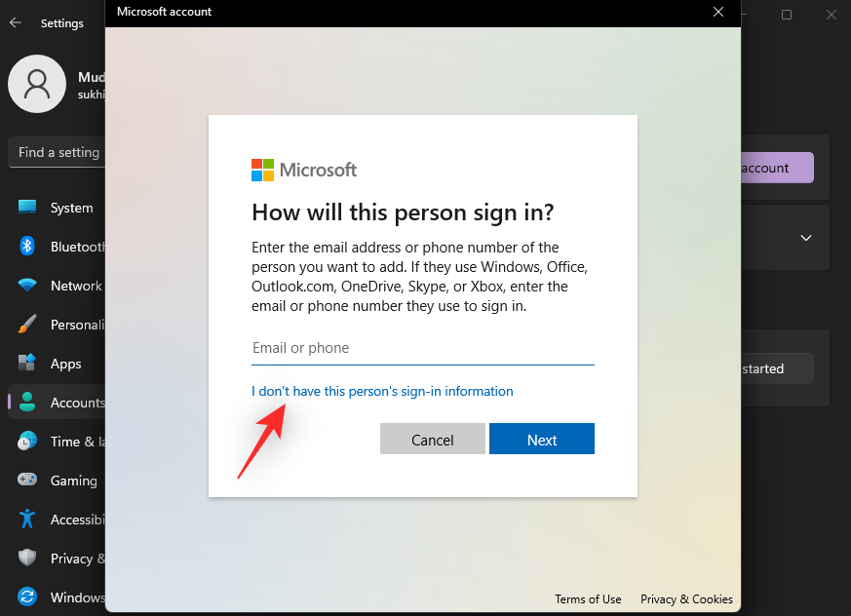Screen dimensions: 851x616
Task: Select Accounts label in Settings sidebar
Action: 78,403
